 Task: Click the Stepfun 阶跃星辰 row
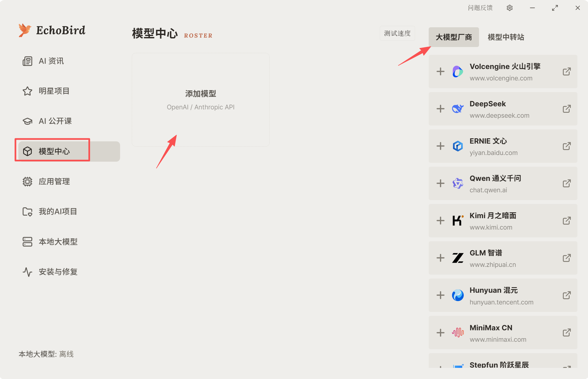503,361
